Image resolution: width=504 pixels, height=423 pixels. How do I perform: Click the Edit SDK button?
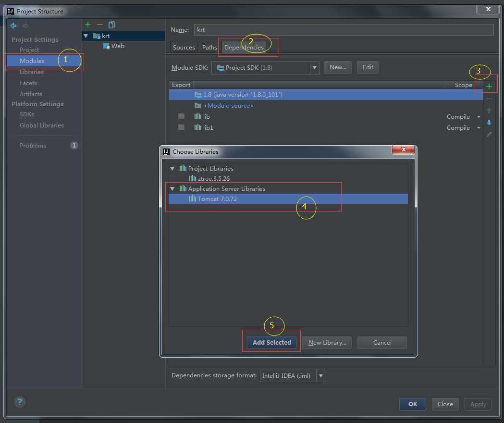(368, 67)
